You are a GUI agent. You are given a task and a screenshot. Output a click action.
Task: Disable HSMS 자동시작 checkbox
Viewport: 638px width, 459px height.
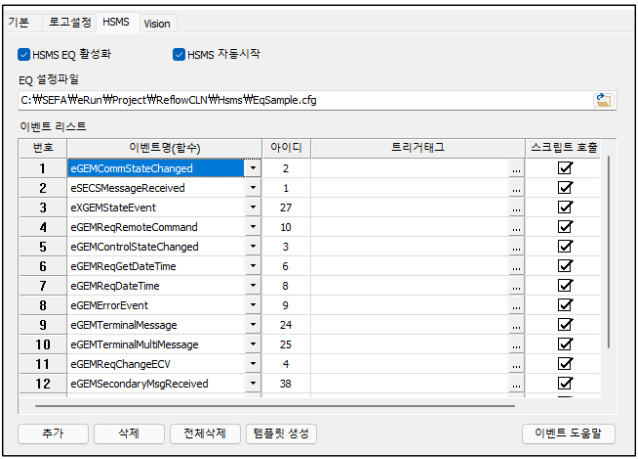pos(179,54)
